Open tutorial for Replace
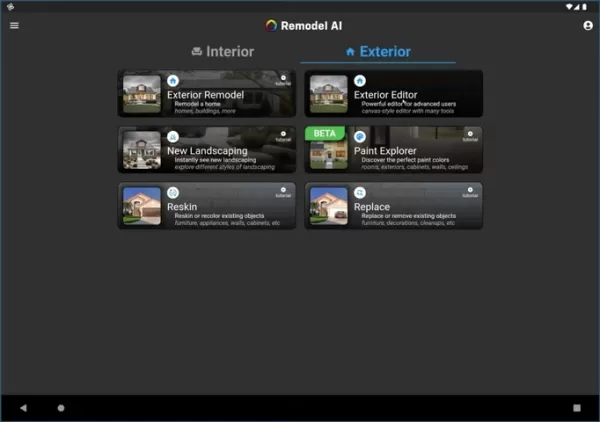 (x=470, y=192)
